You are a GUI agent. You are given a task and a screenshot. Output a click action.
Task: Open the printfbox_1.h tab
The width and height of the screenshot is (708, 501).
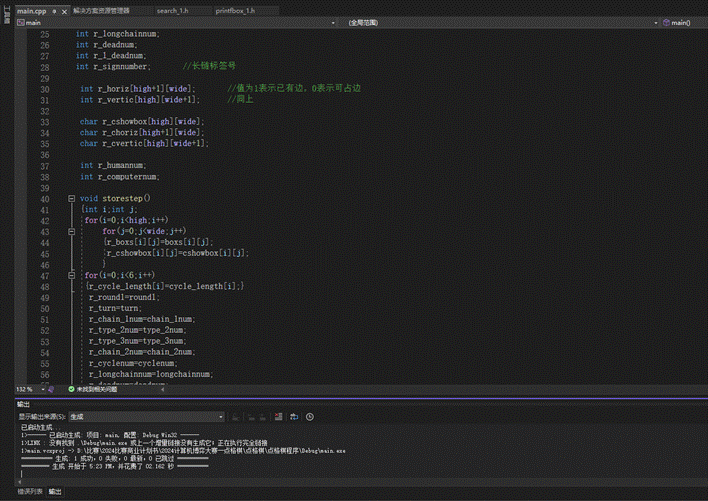tap(237, 10)
